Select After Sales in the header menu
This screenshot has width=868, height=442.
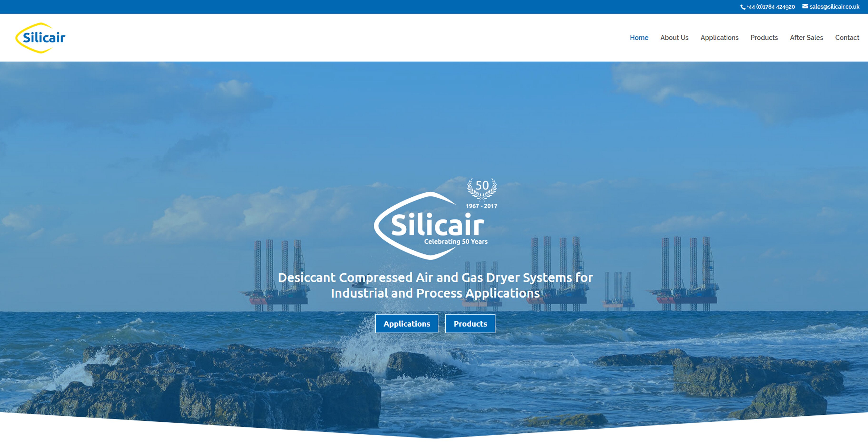tap(806, 38)
